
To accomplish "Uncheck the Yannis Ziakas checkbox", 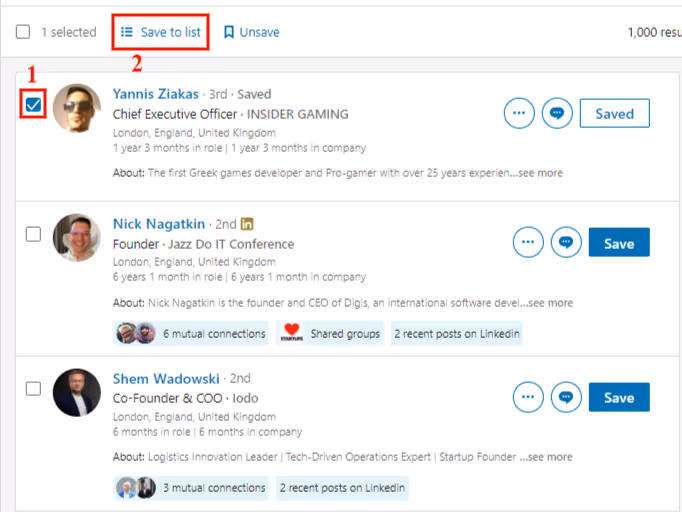I will (33, 104).
